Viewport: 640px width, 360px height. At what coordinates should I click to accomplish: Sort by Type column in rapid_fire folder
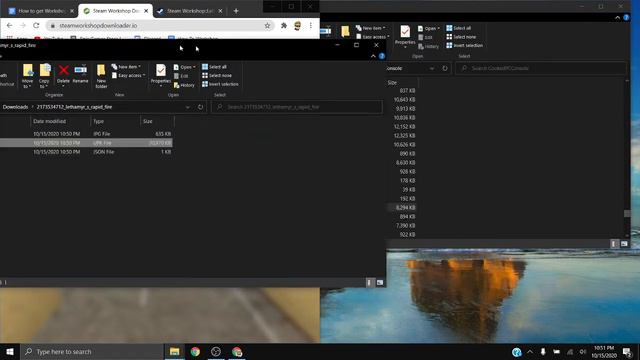(x=98, y=121)
